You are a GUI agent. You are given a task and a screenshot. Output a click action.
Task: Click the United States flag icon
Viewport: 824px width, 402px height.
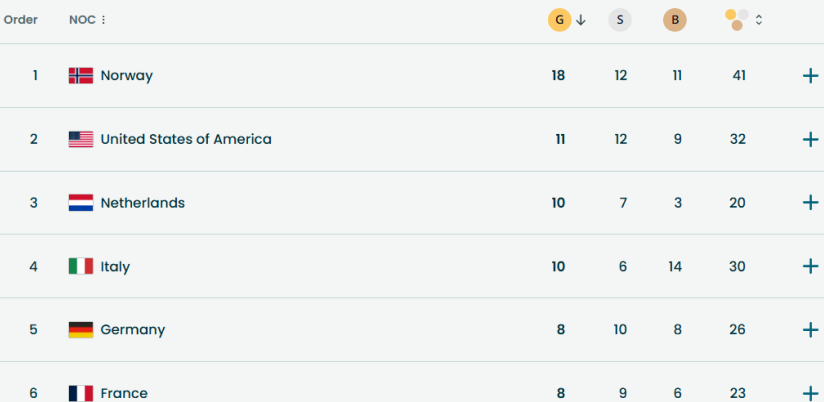[81, 139]
